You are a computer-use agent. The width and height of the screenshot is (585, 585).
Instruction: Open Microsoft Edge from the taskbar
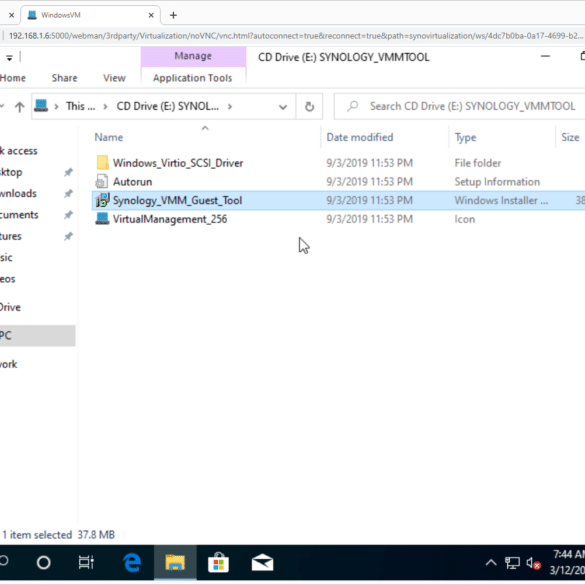pyautogui.click(x=132, y=563)
